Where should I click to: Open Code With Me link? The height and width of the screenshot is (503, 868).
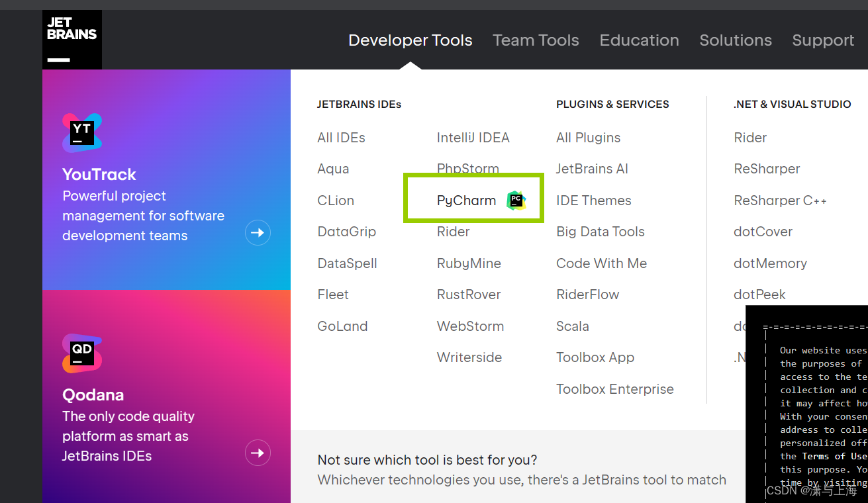pos(602,263)
